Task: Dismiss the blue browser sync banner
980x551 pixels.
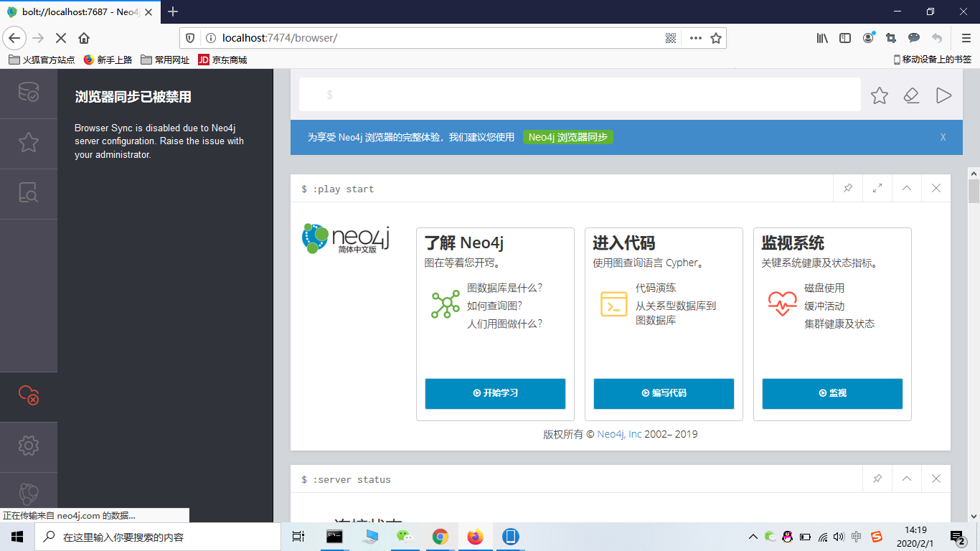Action: pos(943,137)
